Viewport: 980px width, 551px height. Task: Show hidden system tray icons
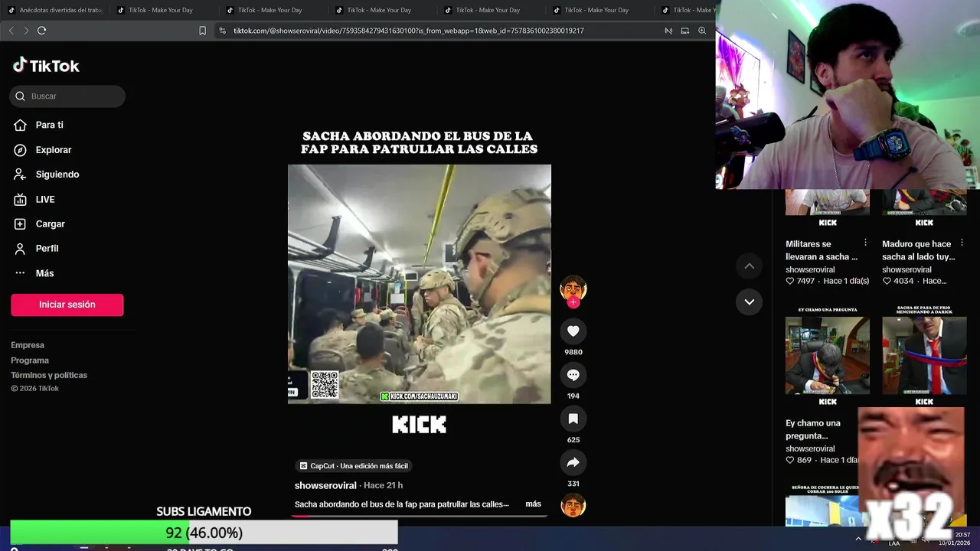(858, 539)
